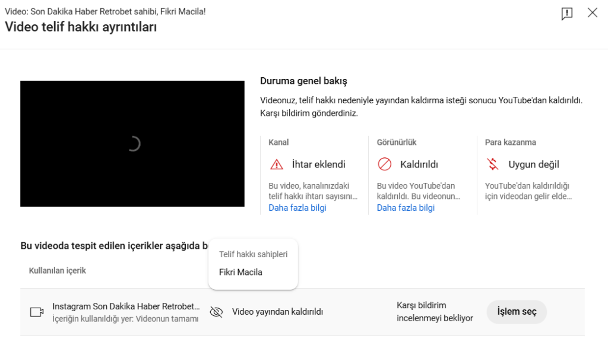Click "Bu video, kanalınızdaki telif hakkı ihtarı..." description
Image resolution: width=608 pixels, height=364 pixels.
[x=313, y=191]
